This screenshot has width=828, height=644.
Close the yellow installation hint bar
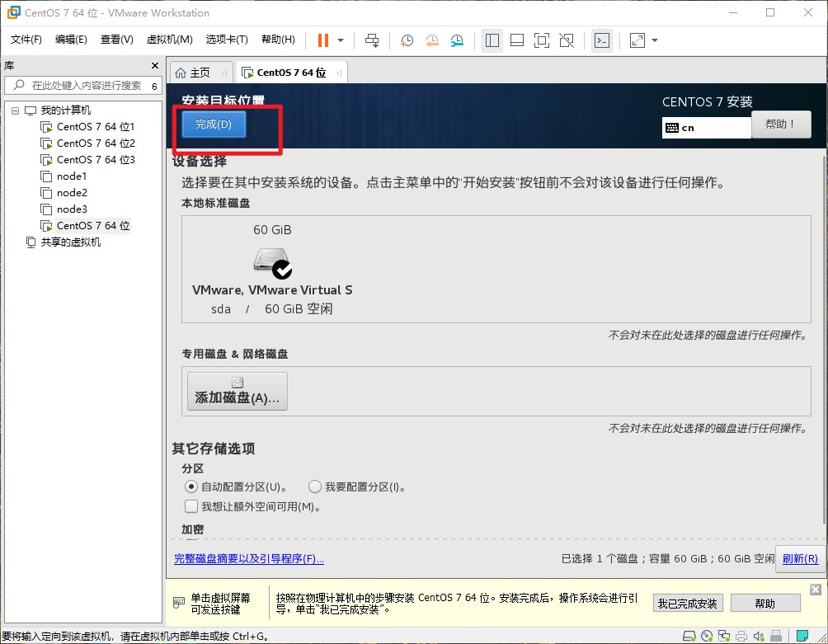pyautogui.click(x=816, y=590)
